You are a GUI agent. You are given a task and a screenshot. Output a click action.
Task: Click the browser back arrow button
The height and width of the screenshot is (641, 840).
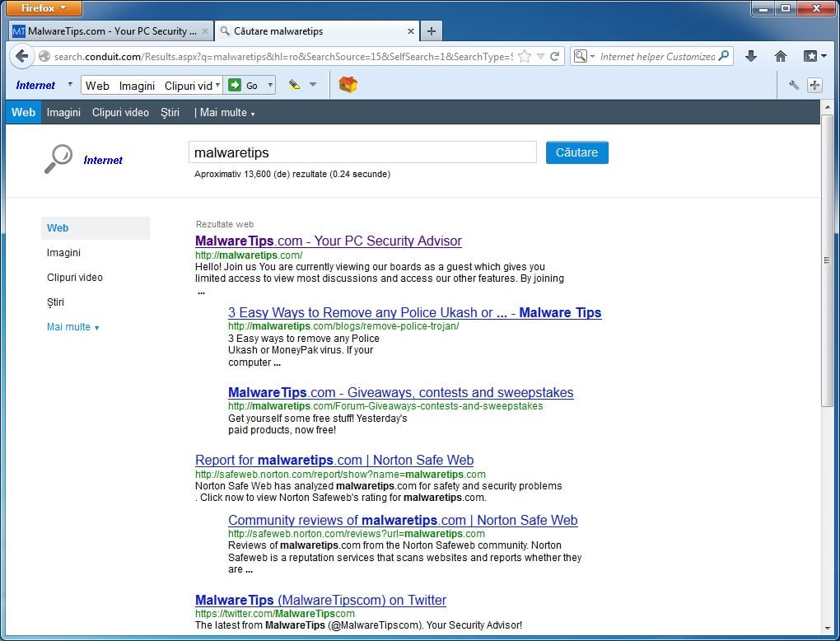click(x=21, y=56)
